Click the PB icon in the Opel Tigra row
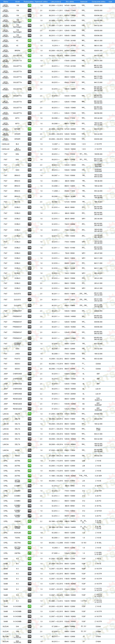Image resolution: width=115 pixels, height=644 pixels. 29,538
